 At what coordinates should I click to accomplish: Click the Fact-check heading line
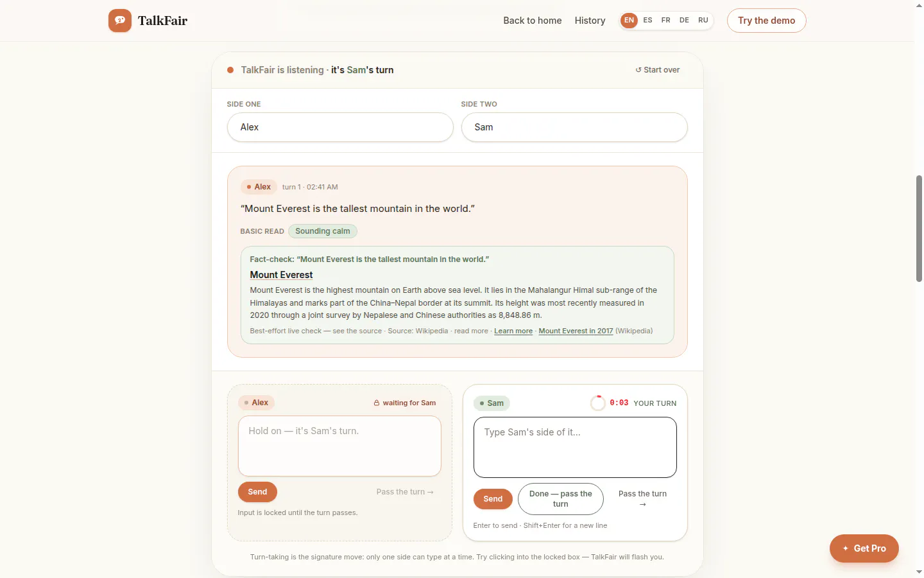tap(370, 259)
